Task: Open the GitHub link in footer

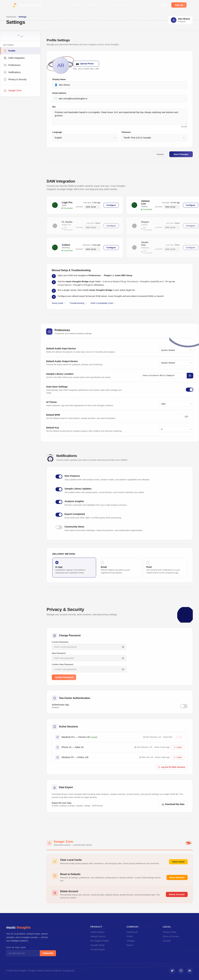Action: point(181,971)
